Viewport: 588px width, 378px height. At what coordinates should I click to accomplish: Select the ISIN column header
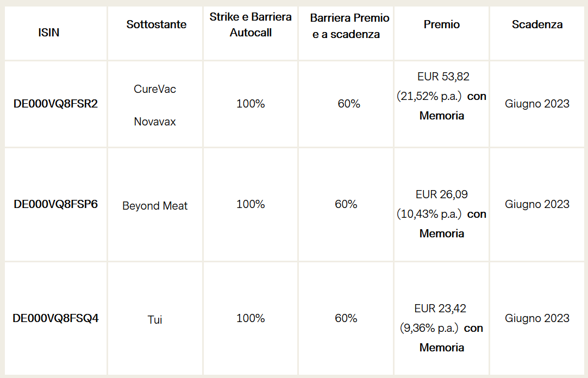coord(49,33)
